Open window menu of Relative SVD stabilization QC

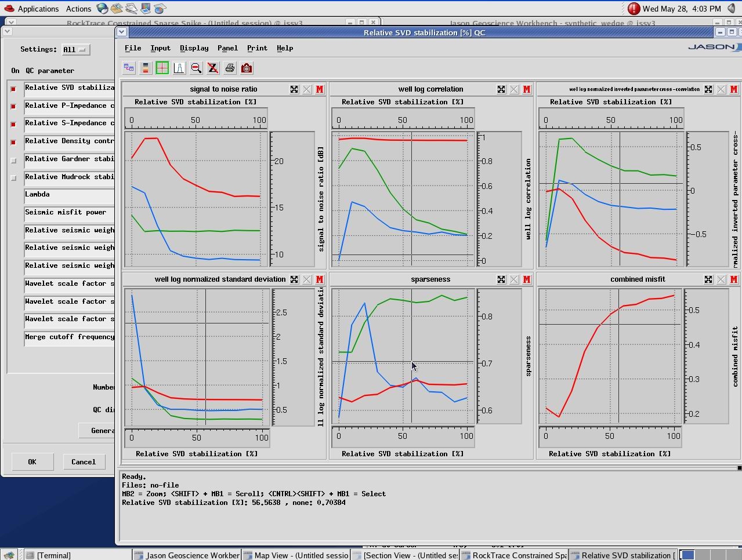point(122,32)
